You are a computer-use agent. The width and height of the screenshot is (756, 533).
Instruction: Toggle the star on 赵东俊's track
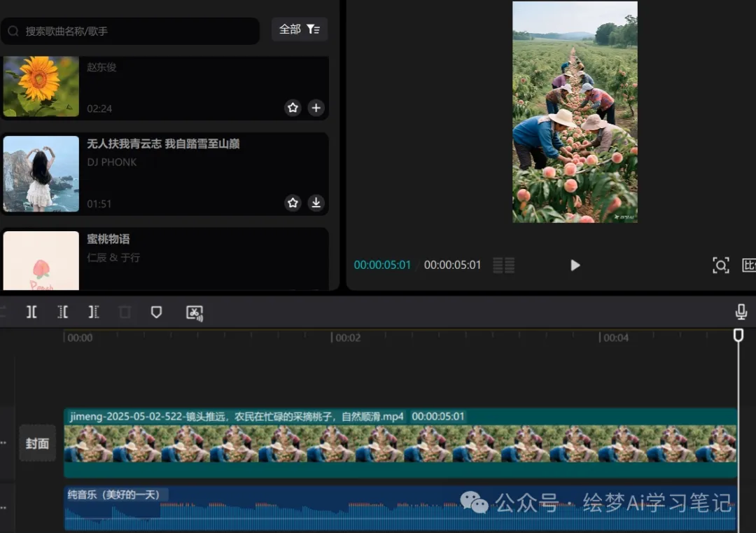point(293,108)
